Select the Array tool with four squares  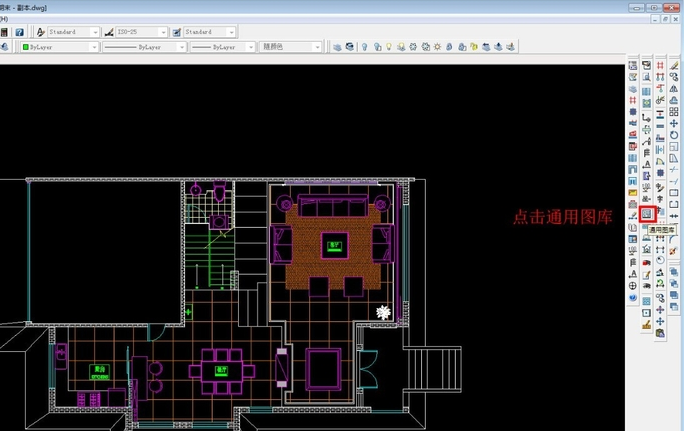pos(674,112)
